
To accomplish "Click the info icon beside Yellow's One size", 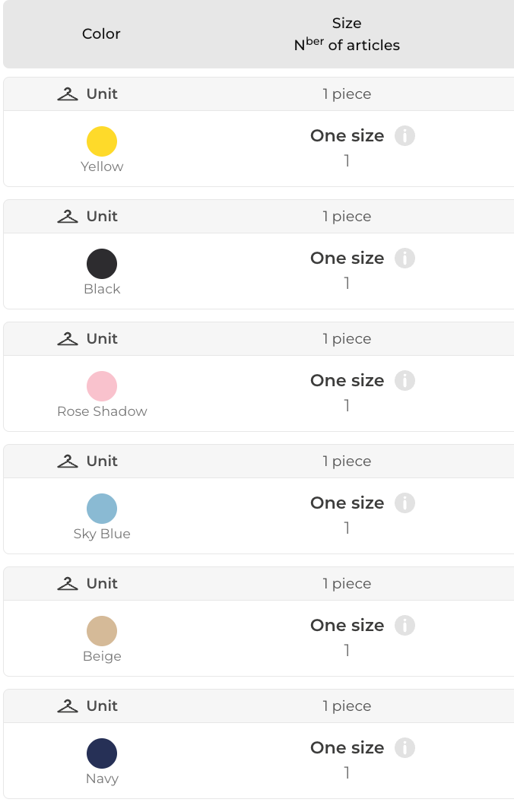I will (x=405, y=136).
